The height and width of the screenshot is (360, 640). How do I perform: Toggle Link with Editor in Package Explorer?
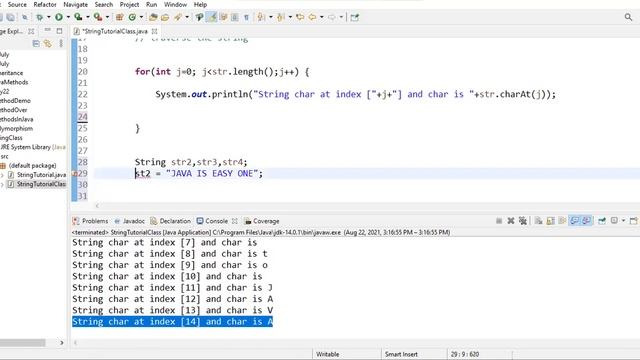pyautogui.click(x=48, y=43)
